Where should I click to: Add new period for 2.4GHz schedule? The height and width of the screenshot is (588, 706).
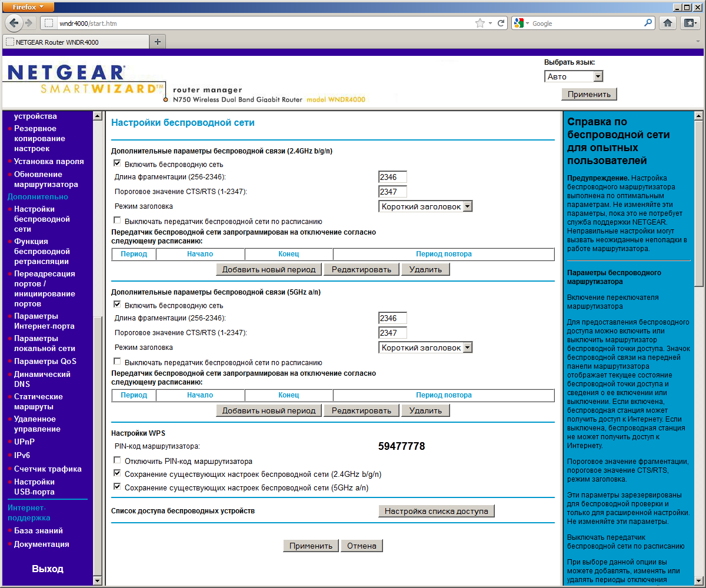pyautogui.click(x=269, y=269)
